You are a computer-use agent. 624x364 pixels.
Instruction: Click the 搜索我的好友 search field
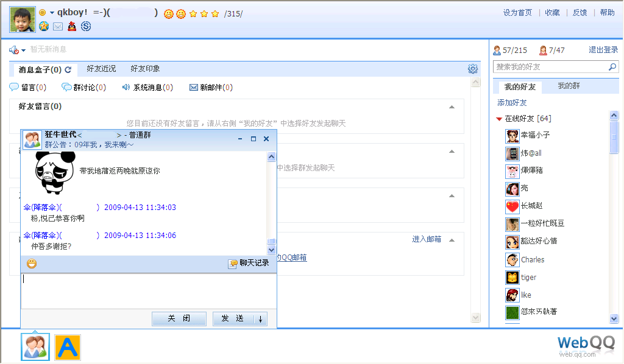pyautogui.click(x=548, y=67)
